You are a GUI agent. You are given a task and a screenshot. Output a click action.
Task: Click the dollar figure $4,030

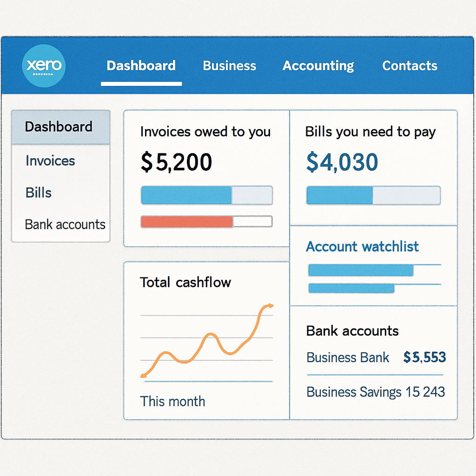point(342,162)
